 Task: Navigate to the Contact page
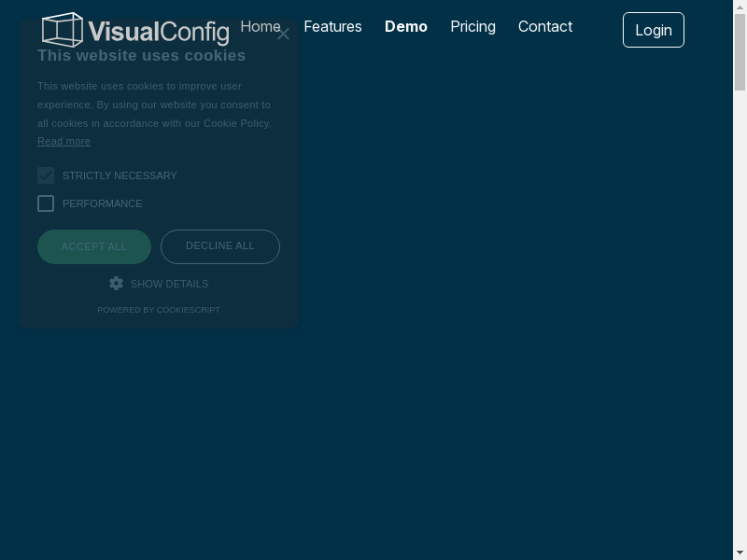click(x=545, y=26)
